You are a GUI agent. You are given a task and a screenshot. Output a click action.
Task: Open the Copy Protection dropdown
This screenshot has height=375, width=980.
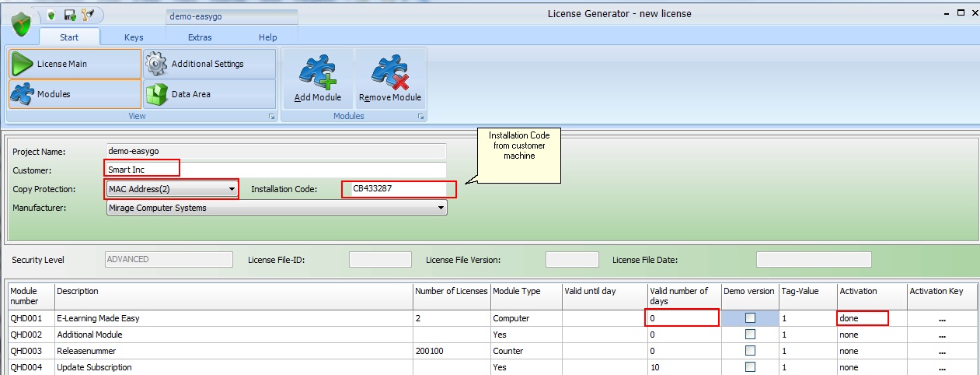point(232,189)
